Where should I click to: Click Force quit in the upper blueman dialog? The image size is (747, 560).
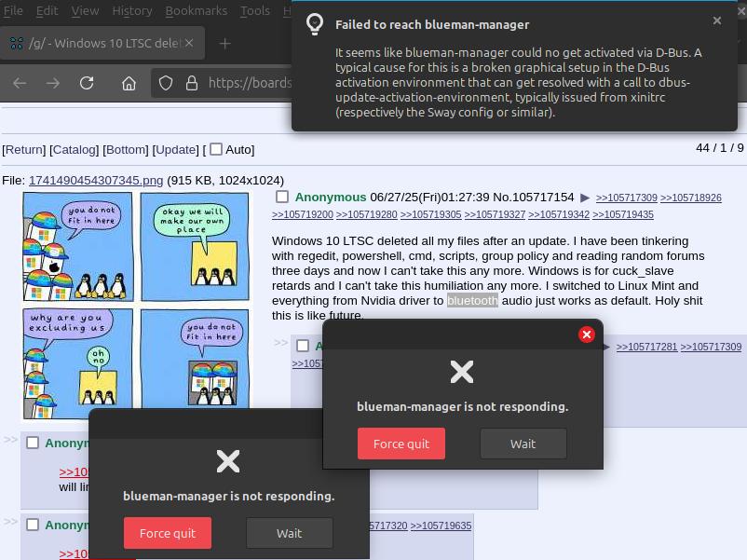pyautogui.click(x=401, y=444)
